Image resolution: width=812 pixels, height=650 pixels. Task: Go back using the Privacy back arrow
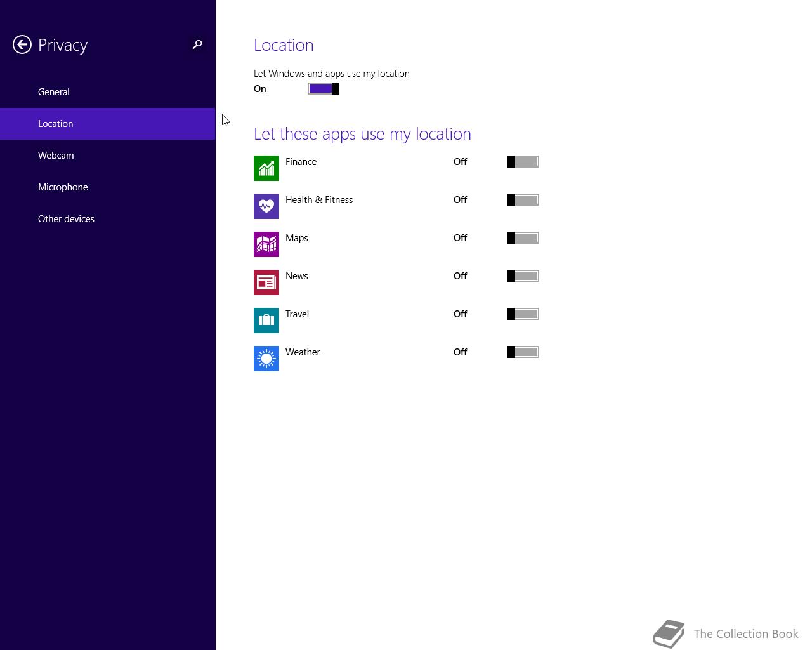pyautogui.click(x=22, y=44)
